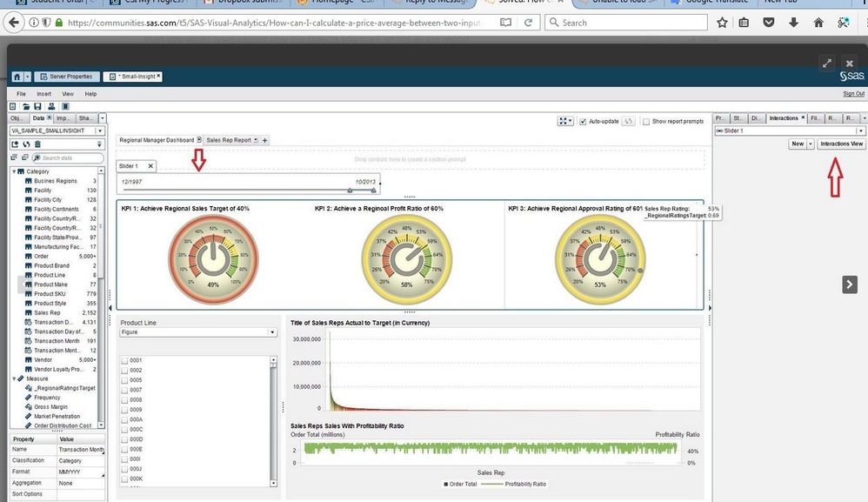Refresh the data source icon
Screen dimensions: 868x502
pyautogui.click(x=26, y=144)
